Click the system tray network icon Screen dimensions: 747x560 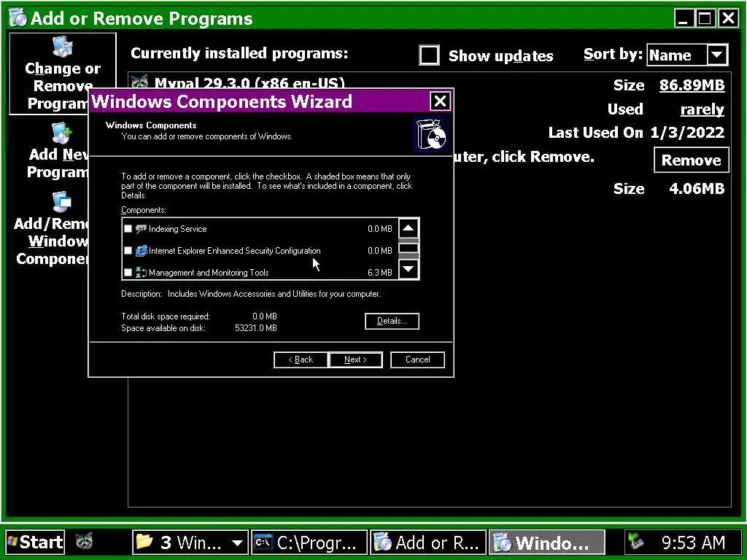pos(636,542)
